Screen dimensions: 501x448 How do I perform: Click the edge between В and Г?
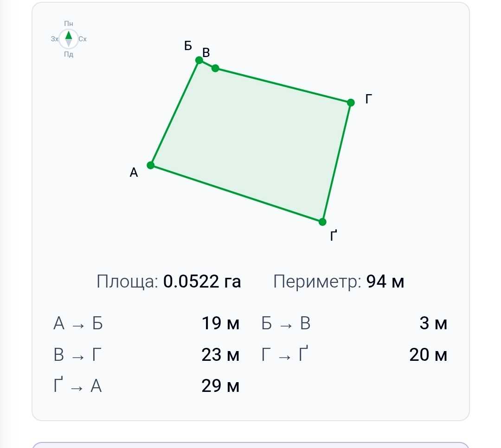pos(283,85)
